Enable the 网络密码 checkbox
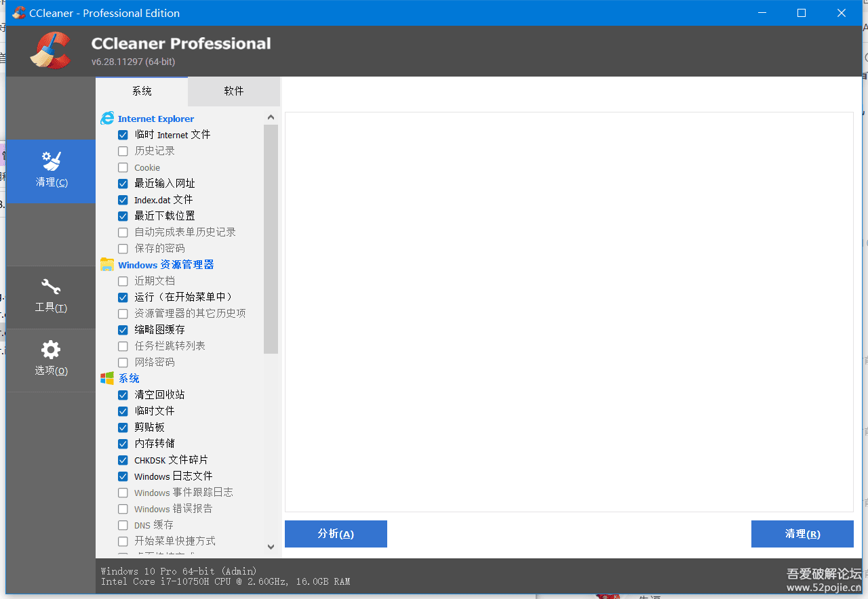Viewport: 868px width, 599px height. (123, 363)
